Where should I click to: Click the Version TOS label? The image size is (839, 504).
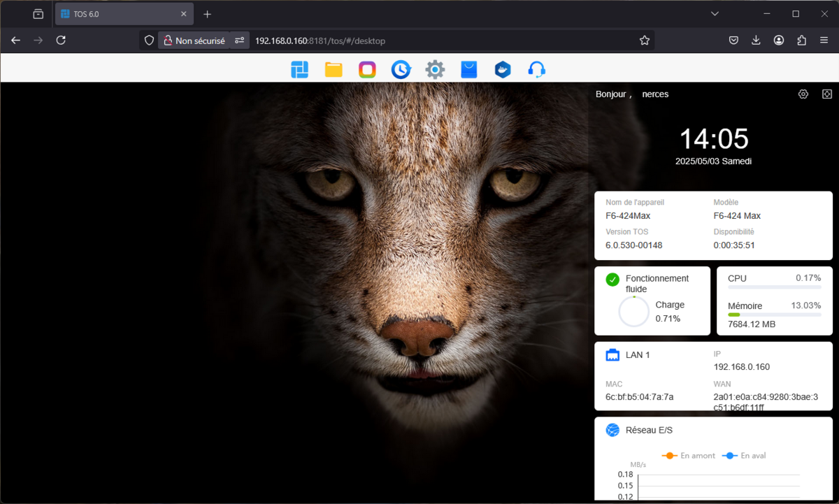coord(629,231)
